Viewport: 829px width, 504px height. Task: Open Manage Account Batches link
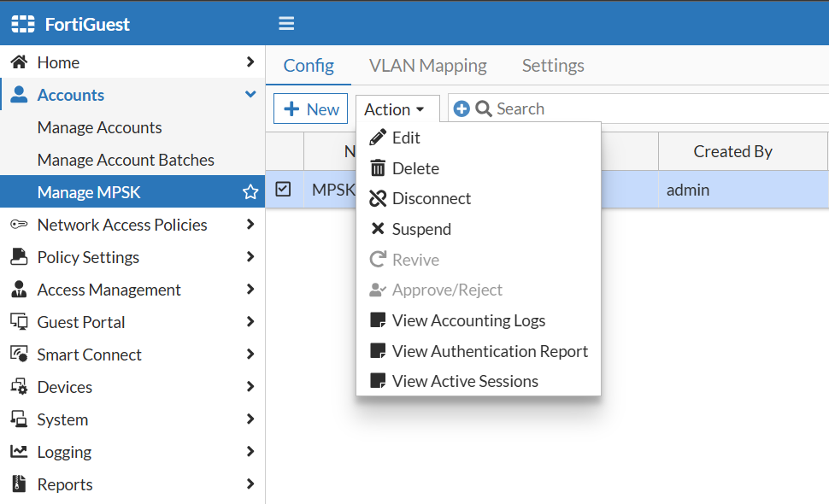[x=126, y=160]
